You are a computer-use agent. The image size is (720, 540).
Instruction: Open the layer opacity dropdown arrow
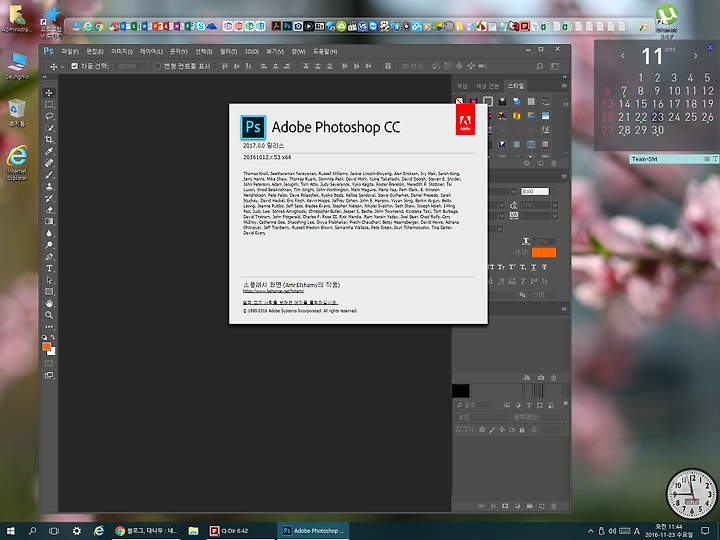(x=564, y=417)
